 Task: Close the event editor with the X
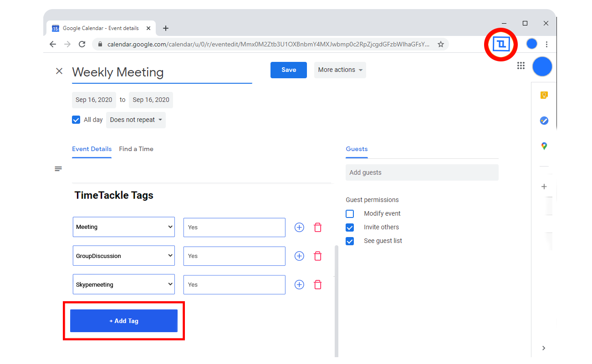(59, 71)
